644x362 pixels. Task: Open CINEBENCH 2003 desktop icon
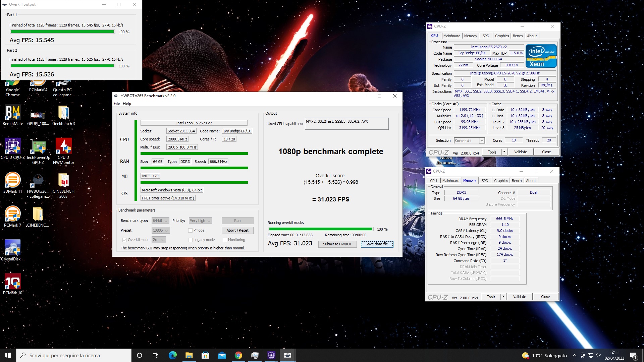coord(63,185)
